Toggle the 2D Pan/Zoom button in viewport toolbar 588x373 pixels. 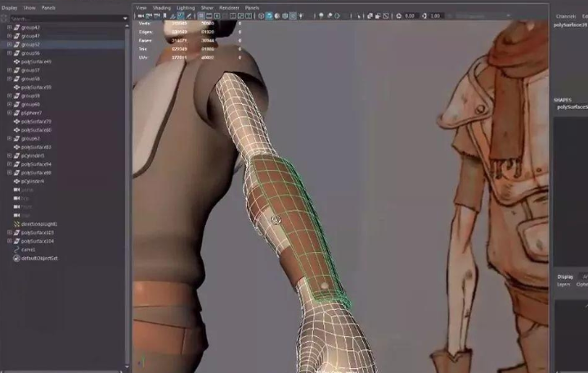click(x=181, y=16)
